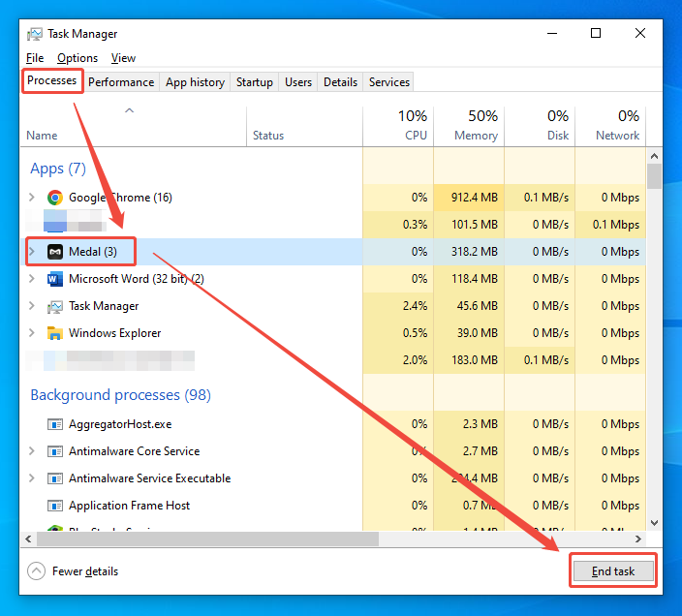Sort processes by Network column
This screenshot has width=682, height=616.
click(610, 127)
